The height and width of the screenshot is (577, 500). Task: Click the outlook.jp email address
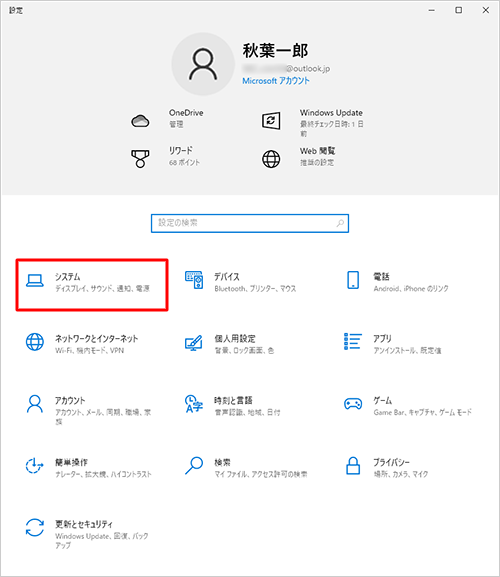286,68
